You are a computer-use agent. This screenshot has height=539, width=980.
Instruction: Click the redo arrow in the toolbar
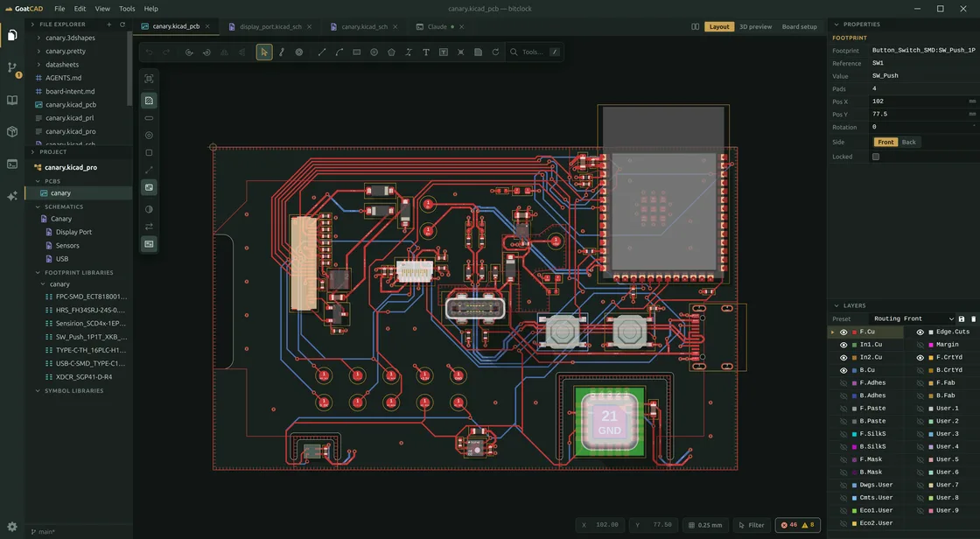click(166, 52)
